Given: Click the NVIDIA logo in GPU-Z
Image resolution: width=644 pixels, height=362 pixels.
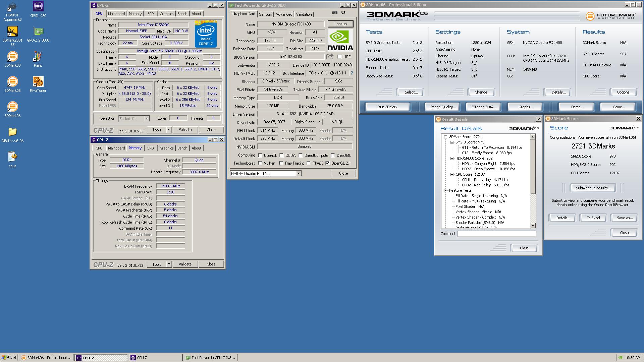Looking at the screenshot, I should pos(340,41).
